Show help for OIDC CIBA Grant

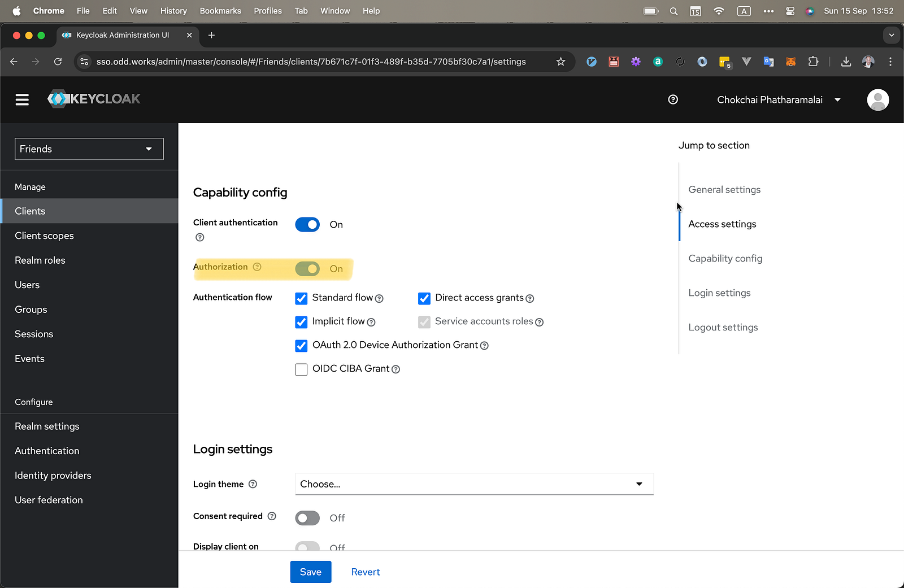point(396,369)
